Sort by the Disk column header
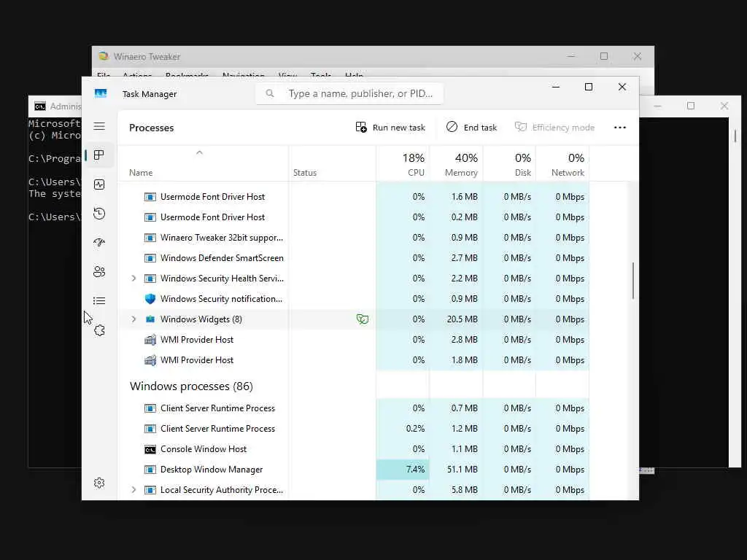747x560 pixels. pyautogui.click(x=510, y=164)
